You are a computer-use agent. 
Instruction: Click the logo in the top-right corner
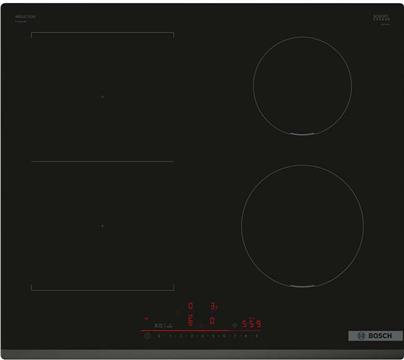pyautogui.click(x=381, y=18)
